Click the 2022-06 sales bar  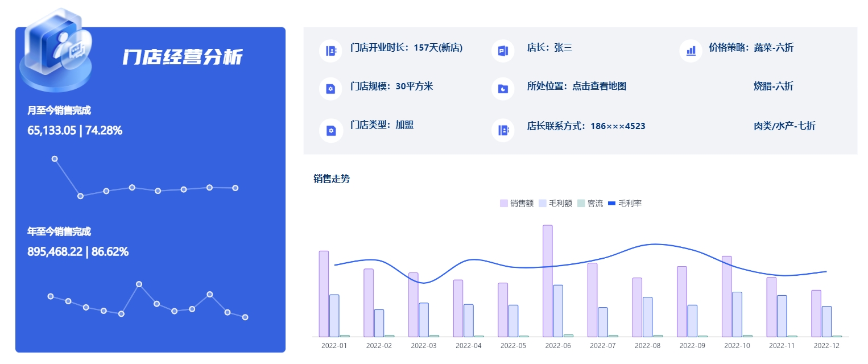548,281
